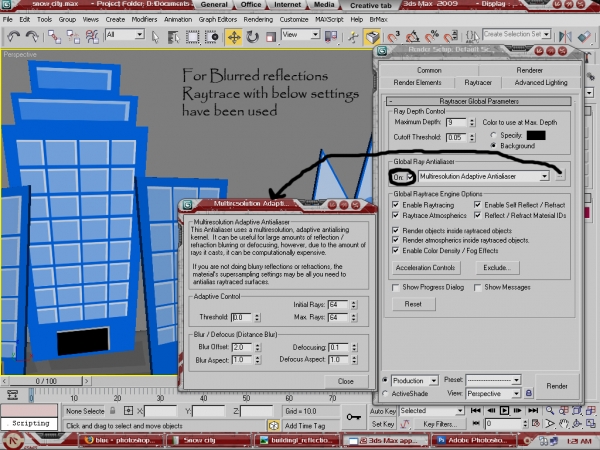The height and width of the screenshot is (450, 600).
Task: Activate the Select Object arrow tool
Action: 155,37
